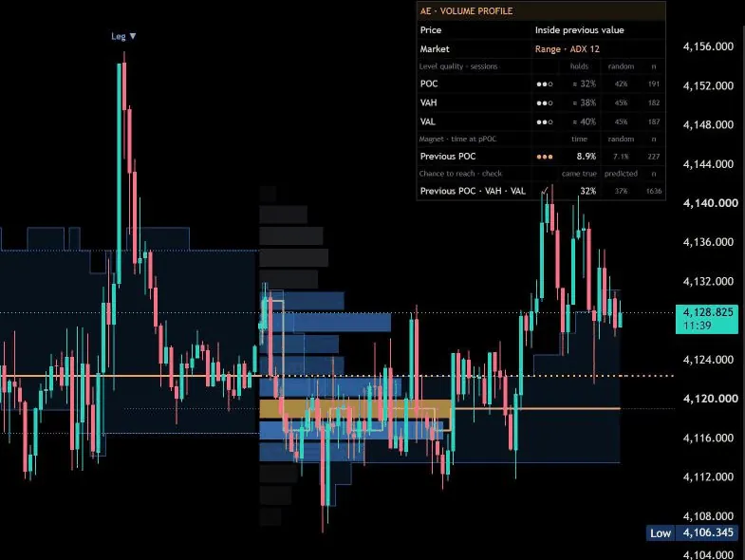Click the 'predicted' column header
The height and width of the screenshot is (560, 745).
coord(621,174)
